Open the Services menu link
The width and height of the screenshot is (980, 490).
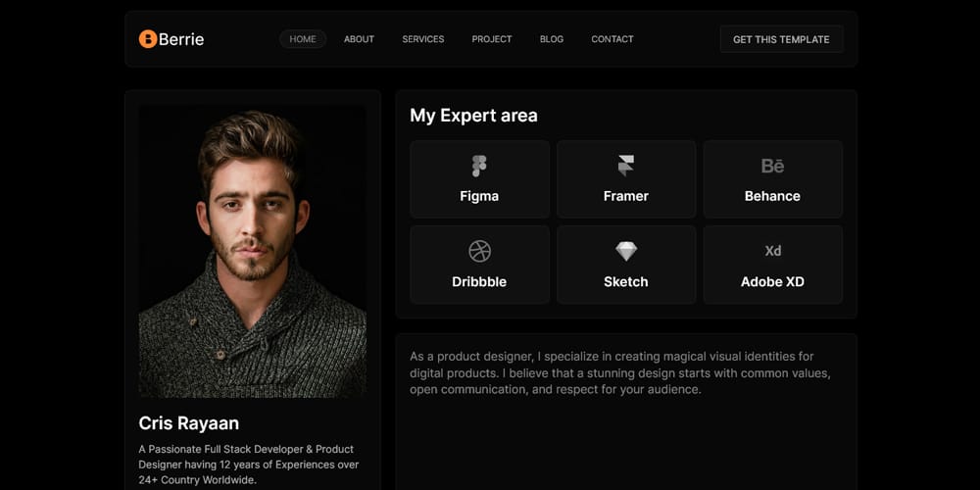point(422,39)
